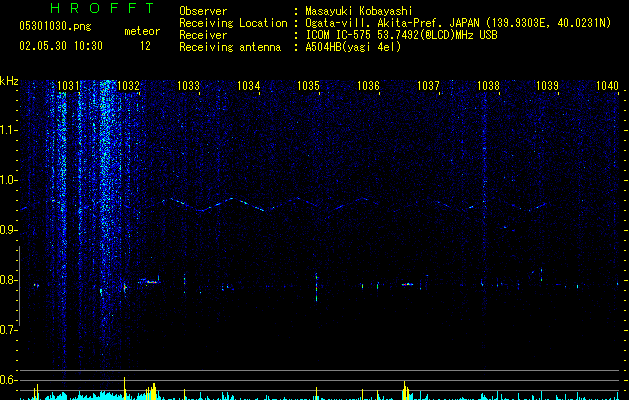Select observer name Masayuki Kobayashi
Screen dimensions: 629x400
pos(358,11)
